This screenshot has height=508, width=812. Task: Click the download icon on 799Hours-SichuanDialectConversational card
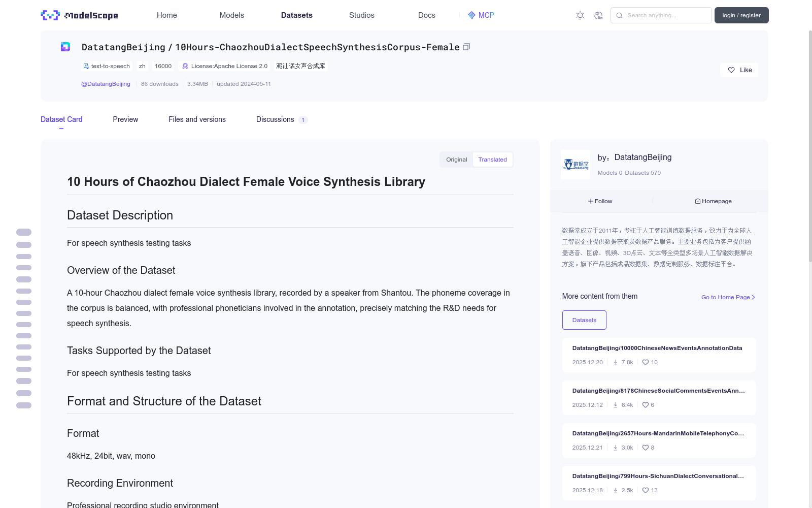pyautogui.click(x=616, y=490)
